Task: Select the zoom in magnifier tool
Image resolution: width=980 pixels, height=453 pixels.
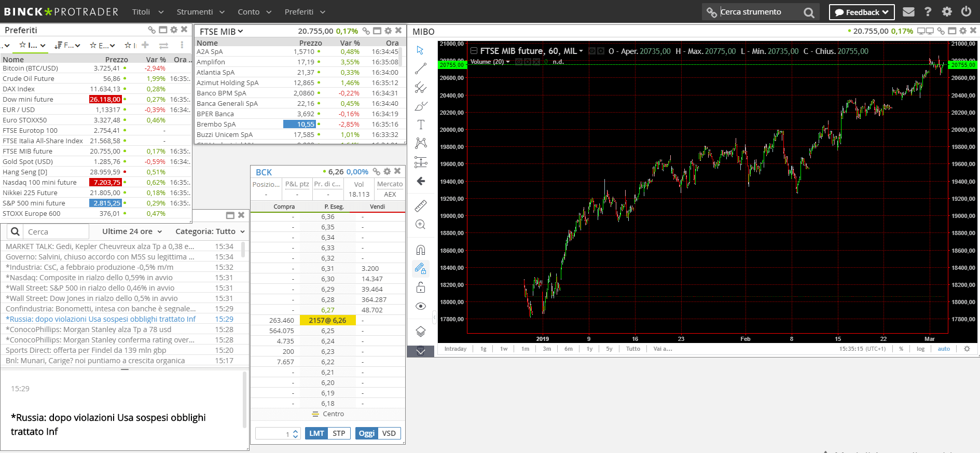Action: point(421,224)
